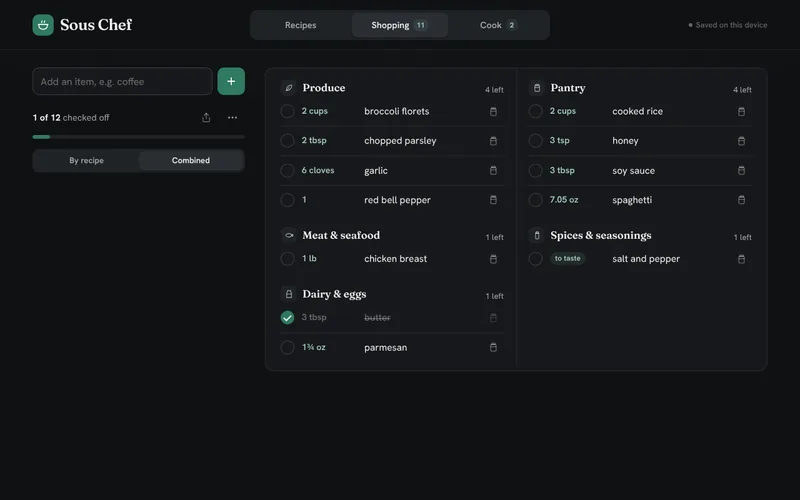Click the '6 cloves' quantity text

318,170
